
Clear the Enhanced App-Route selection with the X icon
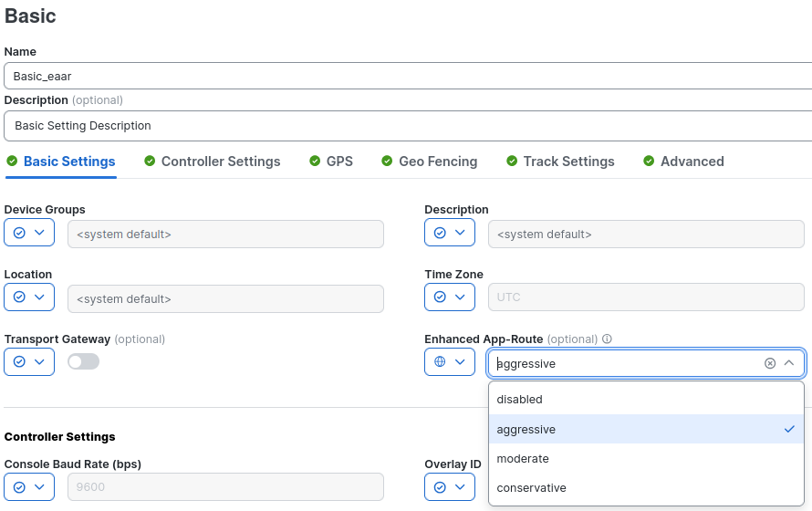pyautogui.click(x=770, y=363)
